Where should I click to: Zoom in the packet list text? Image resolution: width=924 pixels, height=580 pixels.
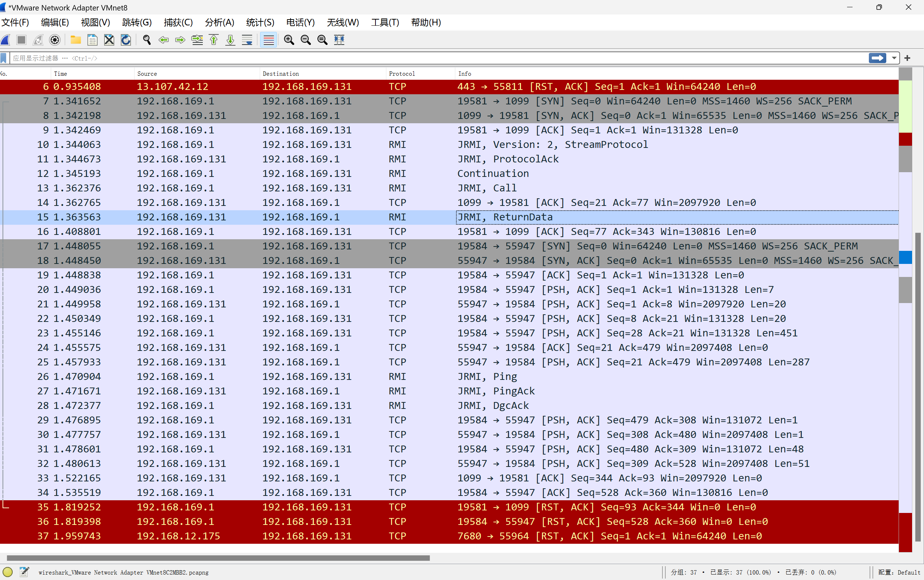pyautogui.click(x=289, y=40)
